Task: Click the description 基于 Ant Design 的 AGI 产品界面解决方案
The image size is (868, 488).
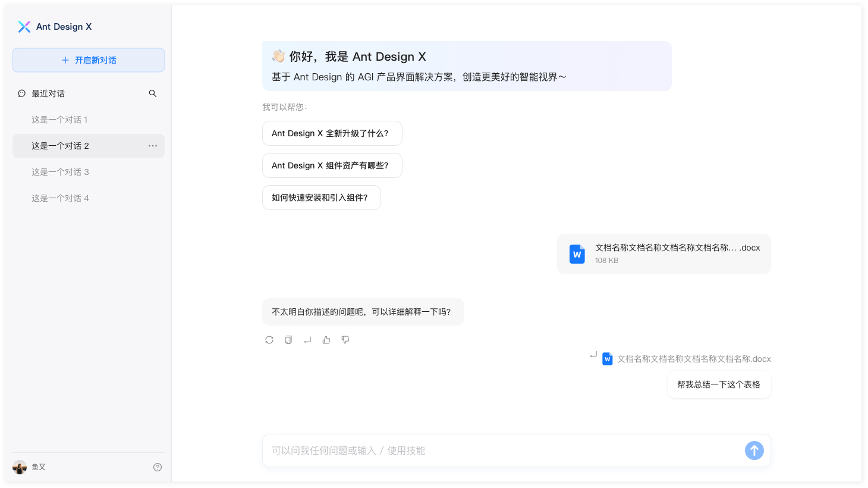Action: click(x=419, y=77)
